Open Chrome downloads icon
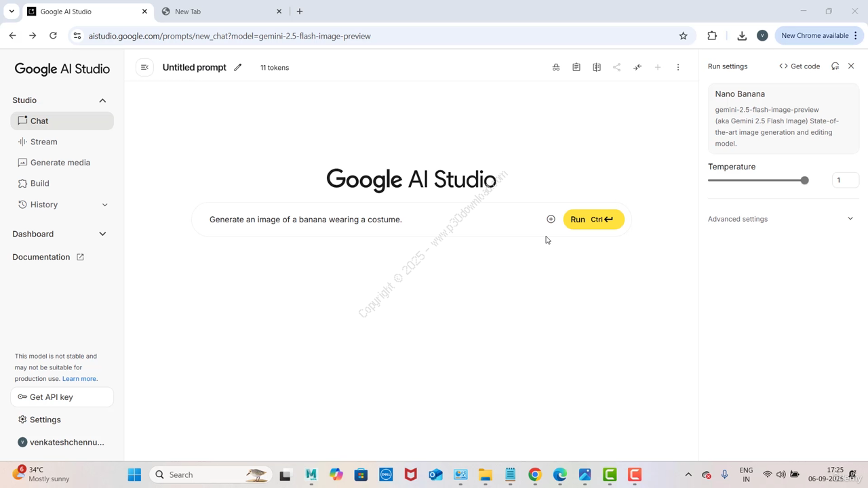This screenshot has height=488, width=868. coord(742,36)
